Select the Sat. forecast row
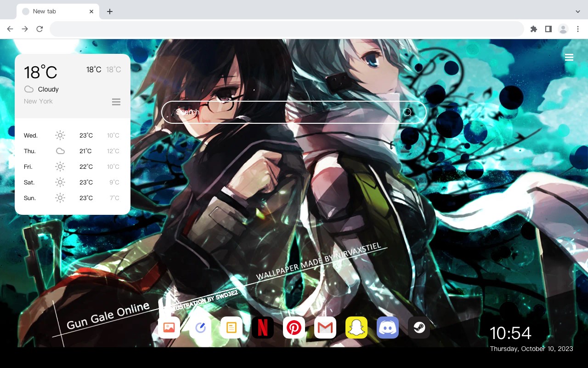Viewport: 588px width, 368px height. tap(73, 182)
